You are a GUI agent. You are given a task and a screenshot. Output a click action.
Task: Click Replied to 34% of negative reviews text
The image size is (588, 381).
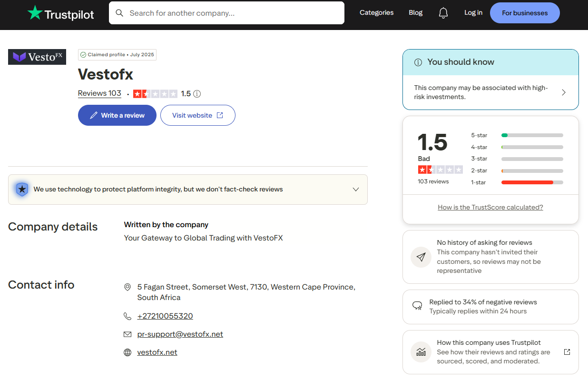(483, 302)
